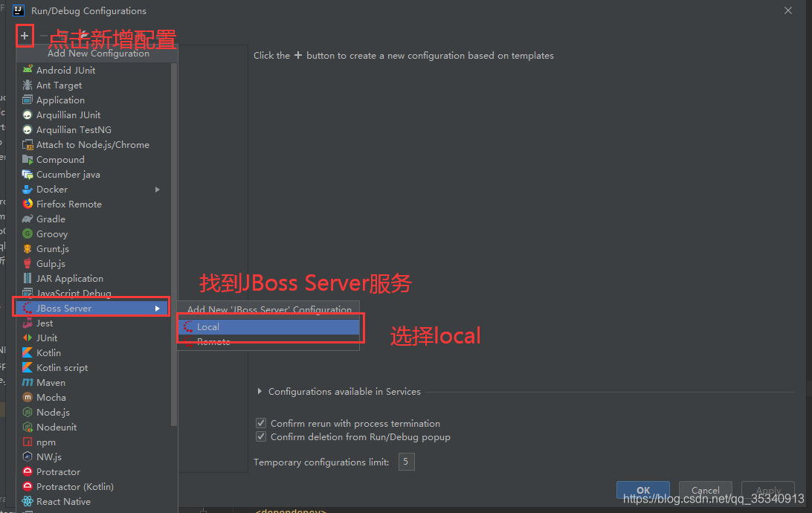Click the plus Add New Configuration button
Screen dimensions: 812x513
click(25, 36)
